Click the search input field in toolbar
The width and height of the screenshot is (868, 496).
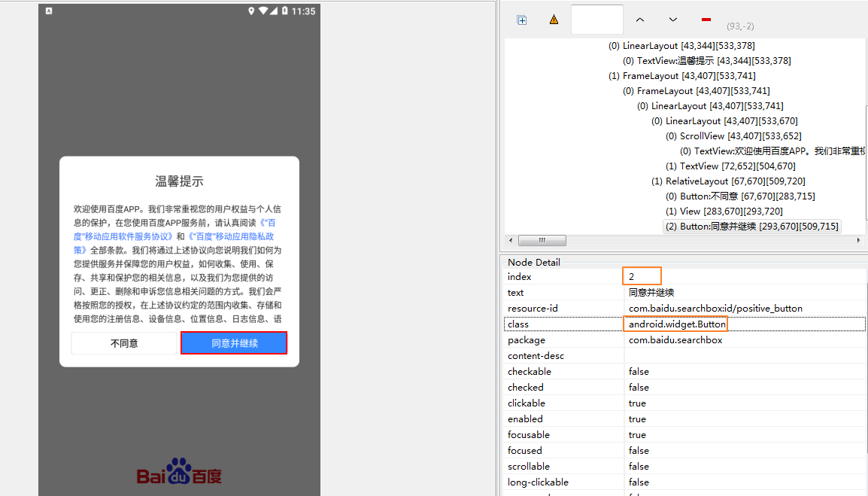596,20
